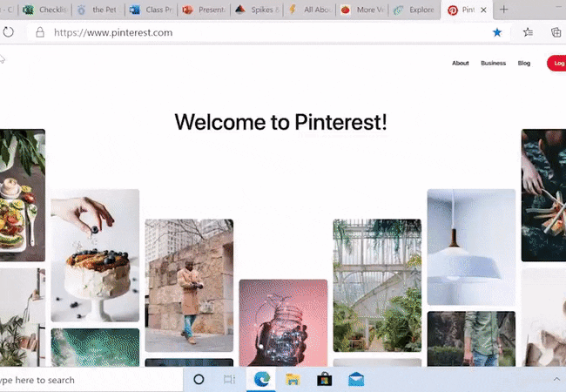Open the white pendant lamp image
Image resolution: width=566 pixels, height=392 pixels.
[471, 247]
